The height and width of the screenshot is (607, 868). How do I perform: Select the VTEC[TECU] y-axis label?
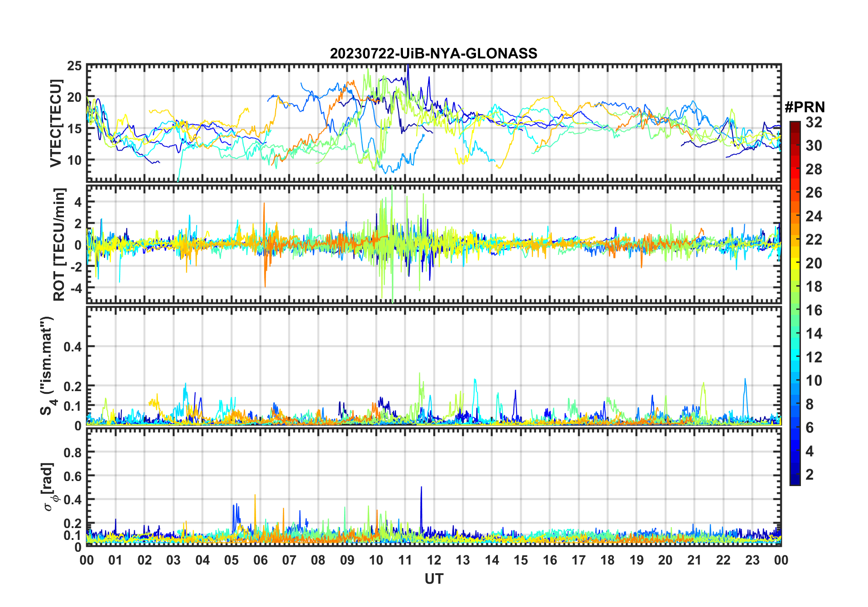coord(56,123)
